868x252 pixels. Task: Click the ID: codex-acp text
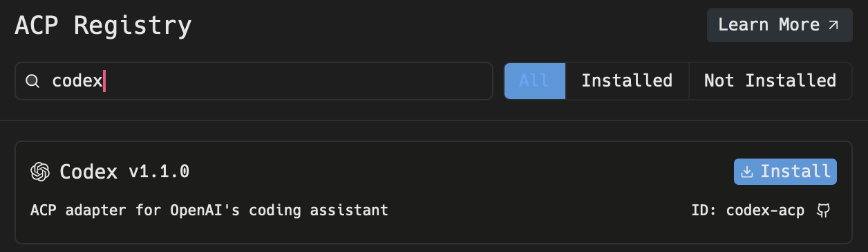(748, 210)
